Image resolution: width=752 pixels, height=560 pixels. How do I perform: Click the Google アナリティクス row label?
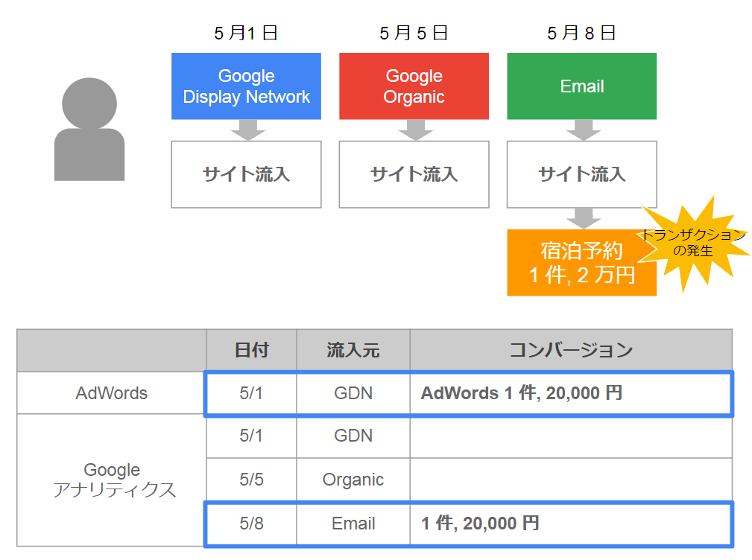coord(112,480)
